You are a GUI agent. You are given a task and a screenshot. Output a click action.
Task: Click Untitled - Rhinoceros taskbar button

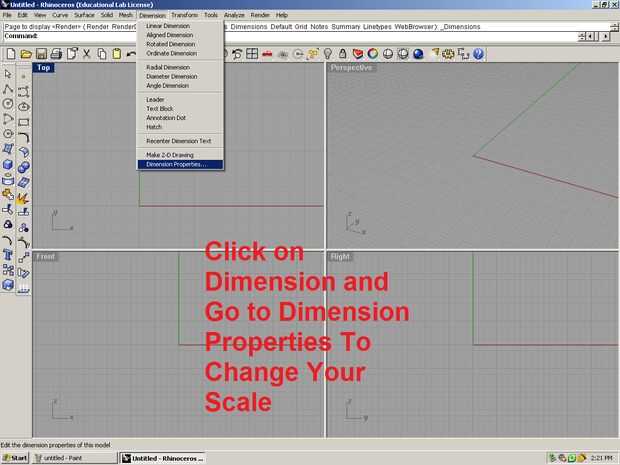click(163, 458)
